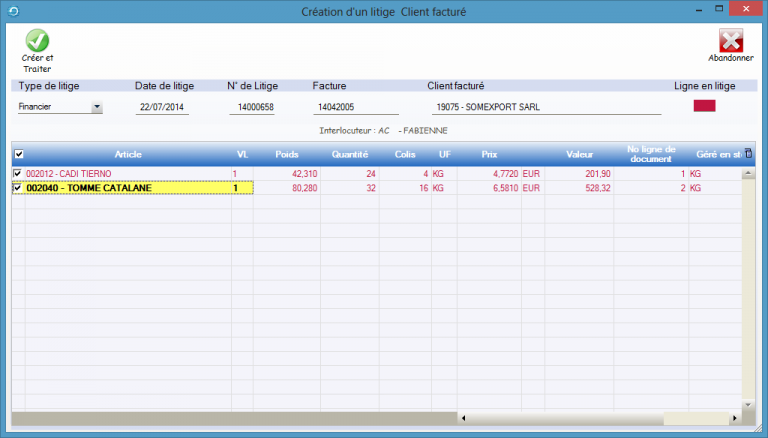This screenshot has width=768, height=438.
Task: Click the column settings icon at grid's top-right corner
Action: click(x=748, y=154)
